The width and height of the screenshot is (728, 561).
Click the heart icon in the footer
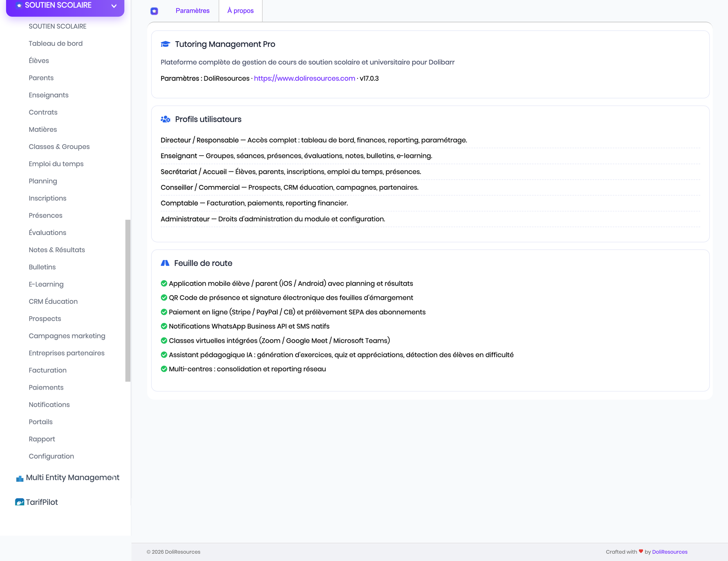pos(641,551)
